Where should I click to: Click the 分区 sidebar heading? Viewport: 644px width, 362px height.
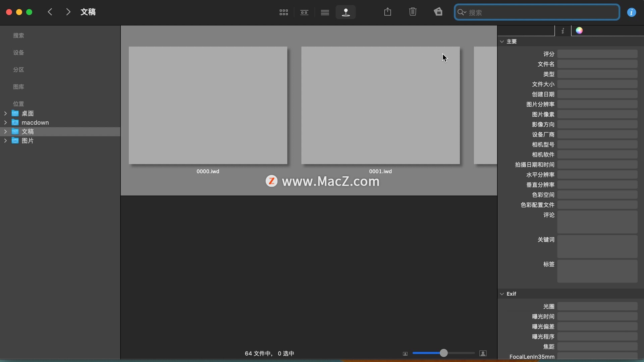(18, 70)
